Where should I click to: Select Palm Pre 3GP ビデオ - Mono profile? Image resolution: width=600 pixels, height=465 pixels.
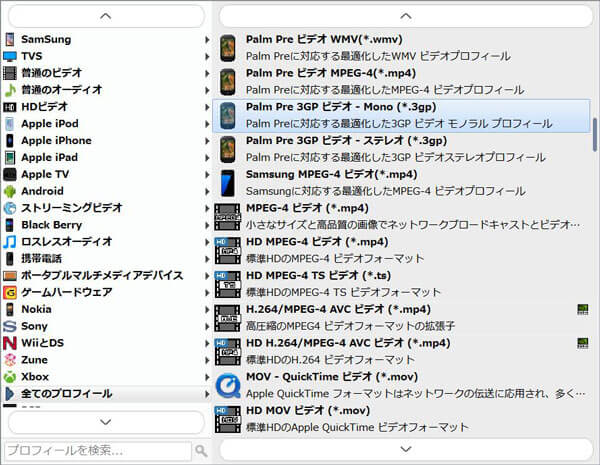click(x=402, y=116)
